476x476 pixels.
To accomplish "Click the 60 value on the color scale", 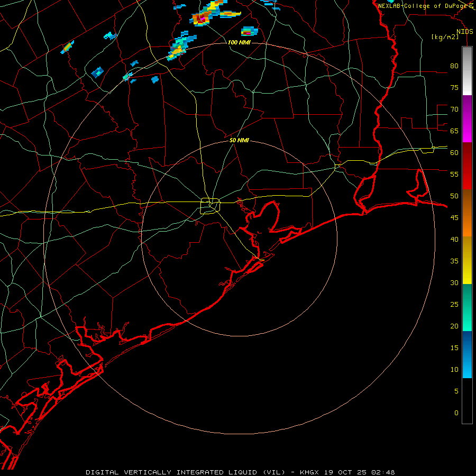I will [454, 153].
